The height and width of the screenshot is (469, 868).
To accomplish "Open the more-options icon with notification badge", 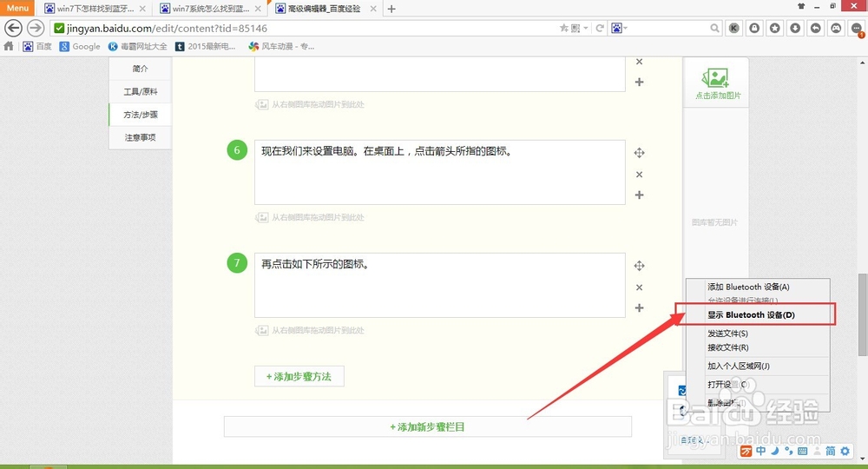I will (857, 29).
